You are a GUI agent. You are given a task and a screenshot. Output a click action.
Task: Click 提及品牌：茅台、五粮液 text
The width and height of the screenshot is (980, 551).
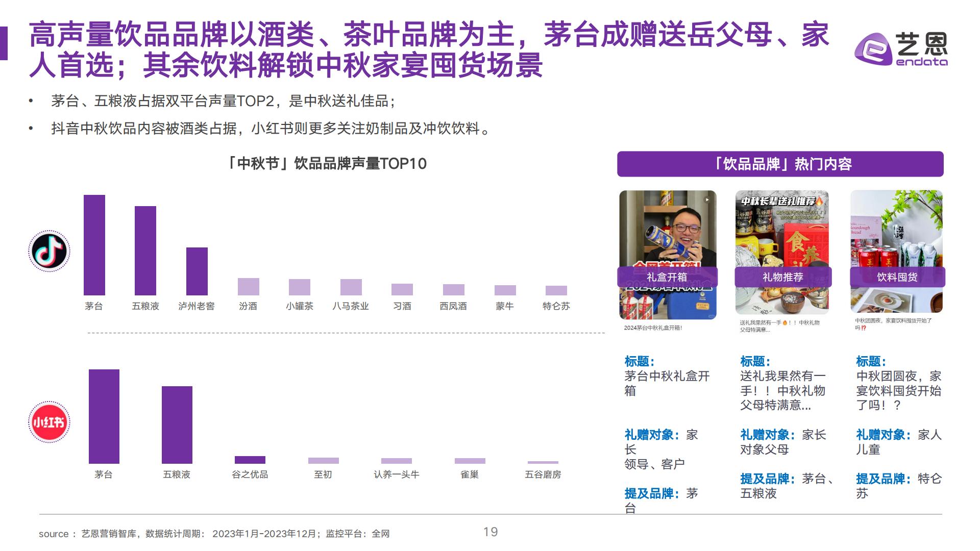pos(788,486)
